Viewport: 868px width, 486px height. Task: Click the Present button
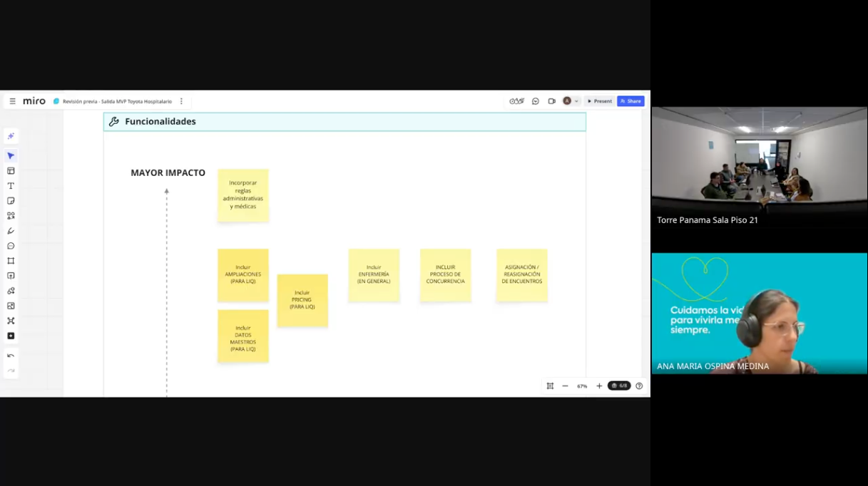point(599,101)
